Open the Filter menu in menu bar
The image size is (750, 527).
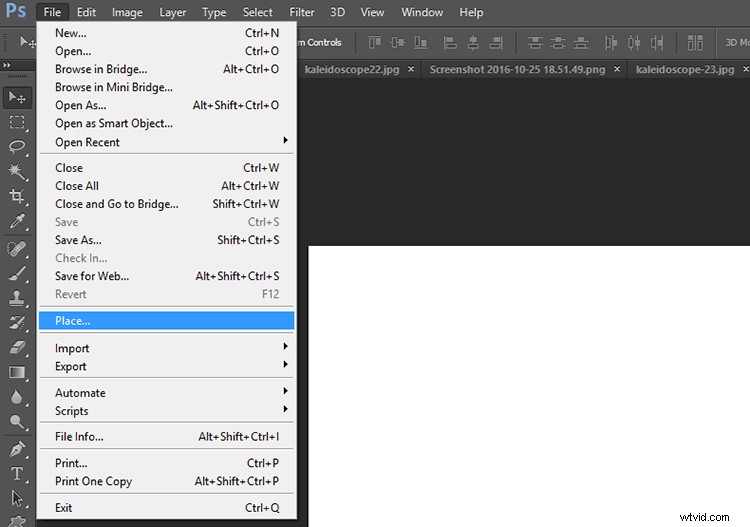coord(301,12)
